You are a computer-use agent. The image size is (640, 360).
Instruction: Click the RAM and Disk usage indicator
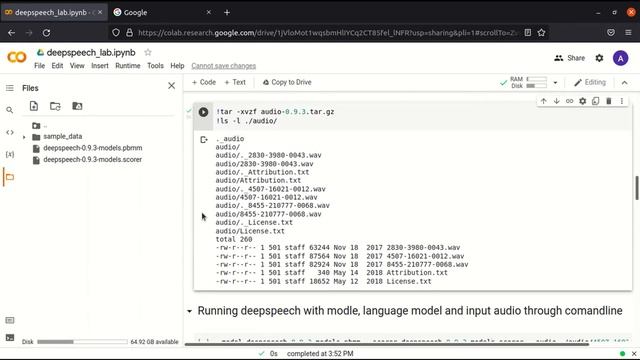529,82
